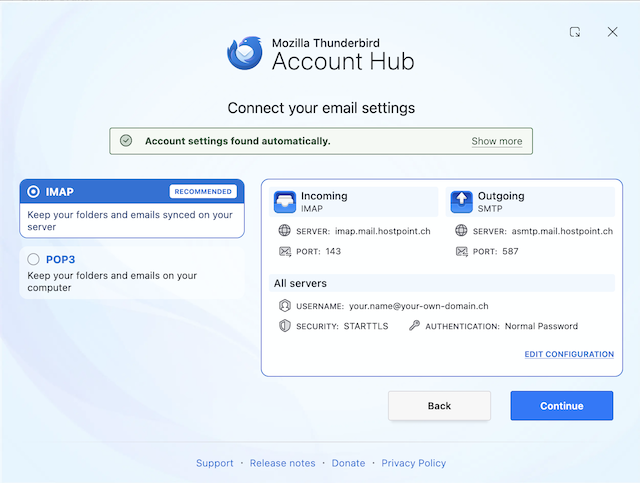640x483 pixels.
Task: Click the STARTTLS security value
Action: (x=366, y=326)
